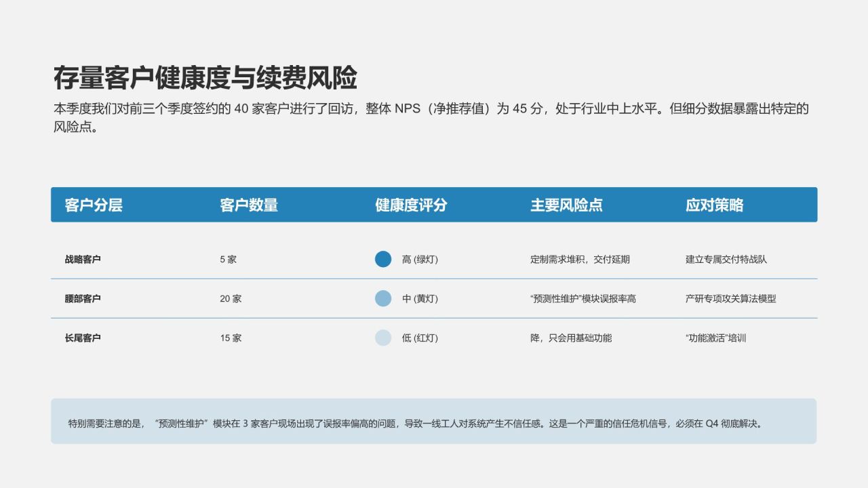Screen dimensions: 868x488
Task: Click the 客户数量 column header
Action: point(249,205)
